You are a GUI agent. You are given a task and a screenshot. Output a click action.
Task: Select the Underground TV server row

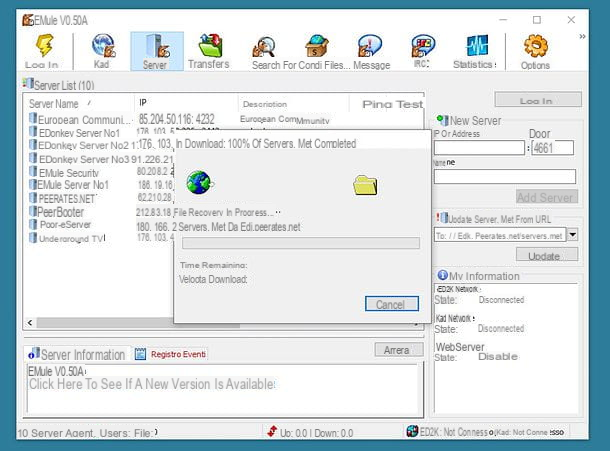pos(100,238)
